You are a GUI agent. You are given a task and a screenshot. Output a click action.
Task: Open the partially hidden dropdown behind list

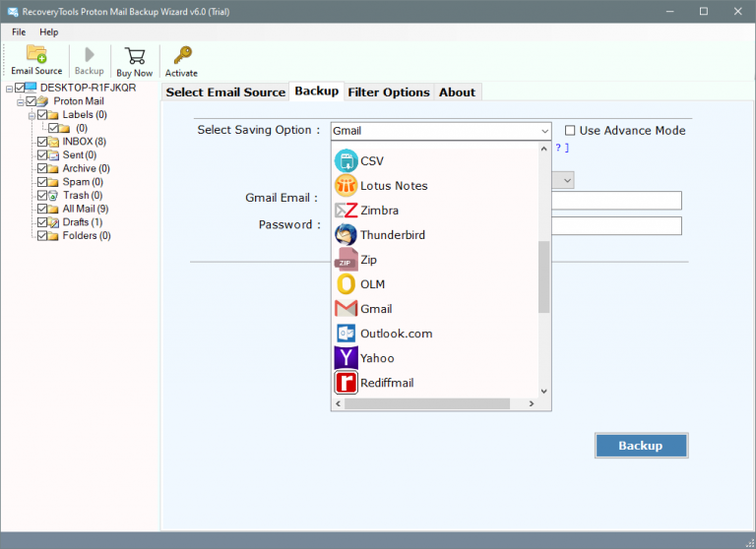click(567, 180)
